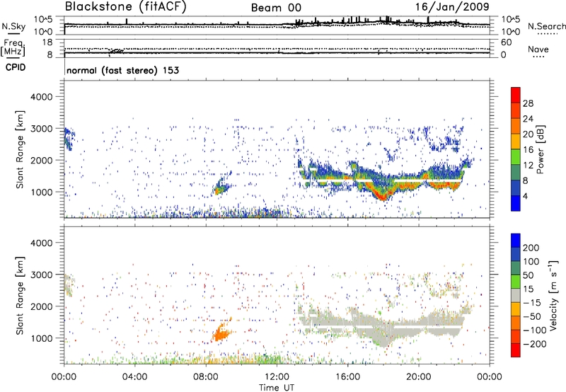Click the 'Beam 00' label
566x392 pixels.
point(276,8)
